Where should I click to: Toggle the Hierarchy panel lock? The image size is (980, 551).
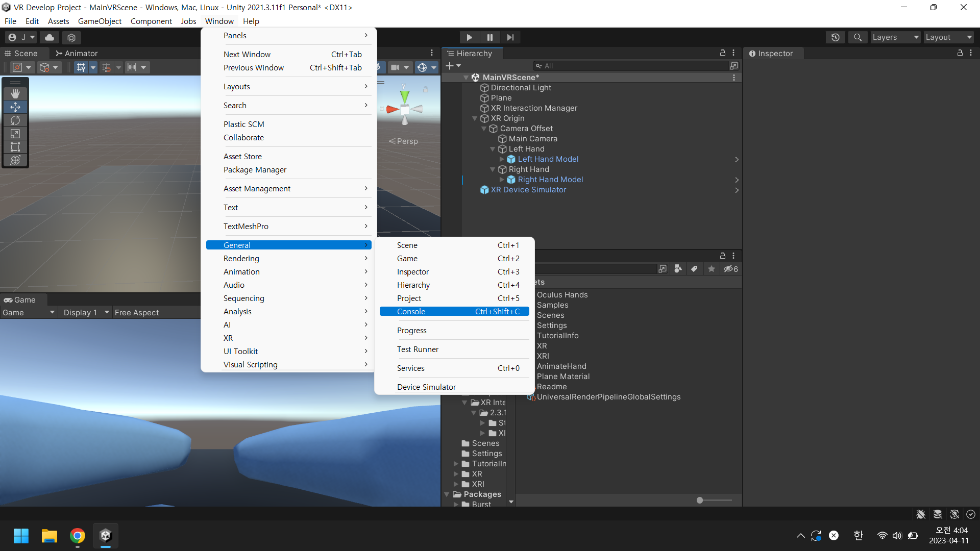click(723, 53)
